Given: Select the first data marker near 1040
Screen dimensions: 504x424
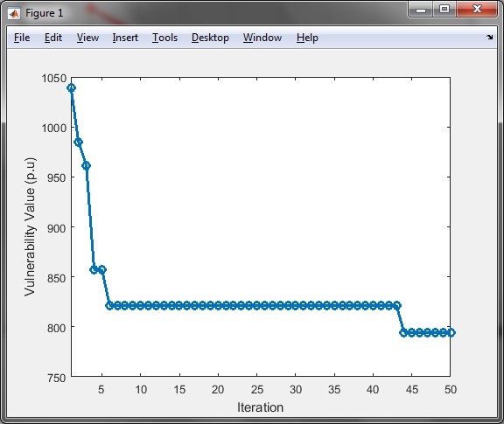Looking at the screenshot, I should [x=72, y=87].
